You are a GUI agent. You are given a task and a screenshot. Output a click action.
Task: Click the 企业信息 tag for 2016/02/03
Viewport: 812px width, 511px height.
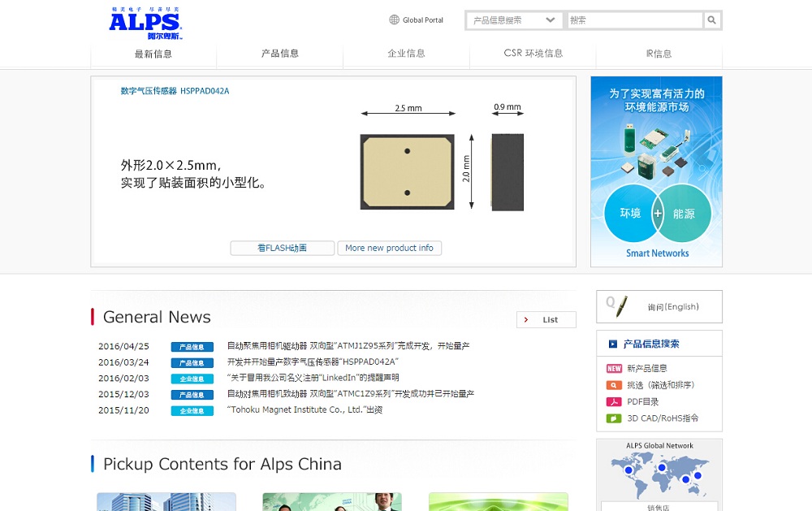[192, 379]
